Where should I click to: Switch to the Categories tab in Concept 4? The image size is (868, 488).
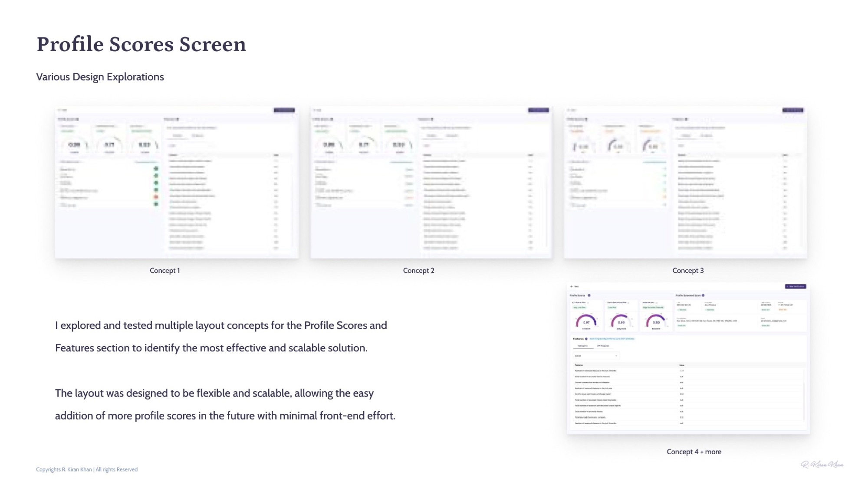[x=583, y=346]
